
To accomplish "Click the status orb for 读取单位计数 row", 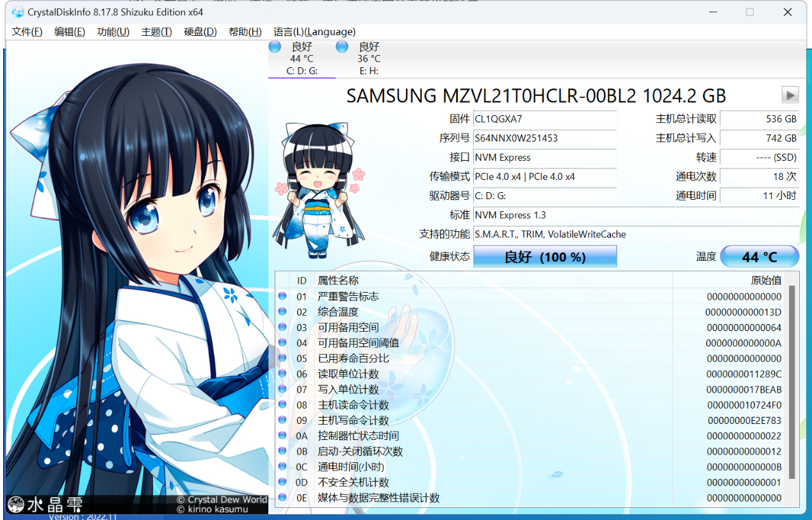I will coord(282,374).
